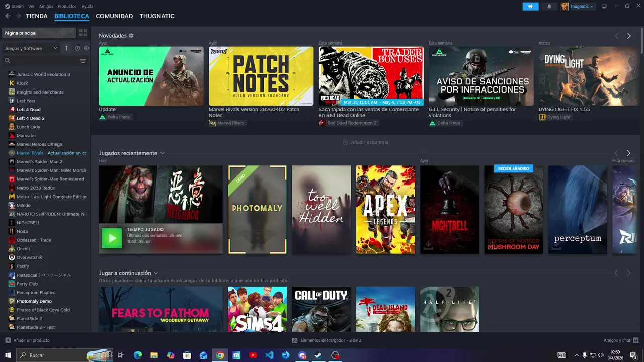This screenshot has height=362, width=644.
Task: Click the Big Picture mode monitor icon
Action: (604, 6)
